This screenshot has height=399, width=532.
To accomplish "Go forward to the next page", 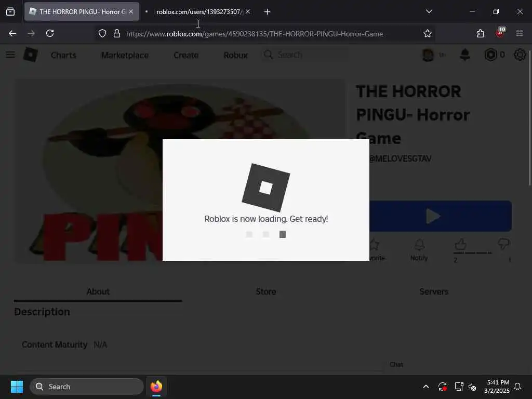I will pos(31,33).
